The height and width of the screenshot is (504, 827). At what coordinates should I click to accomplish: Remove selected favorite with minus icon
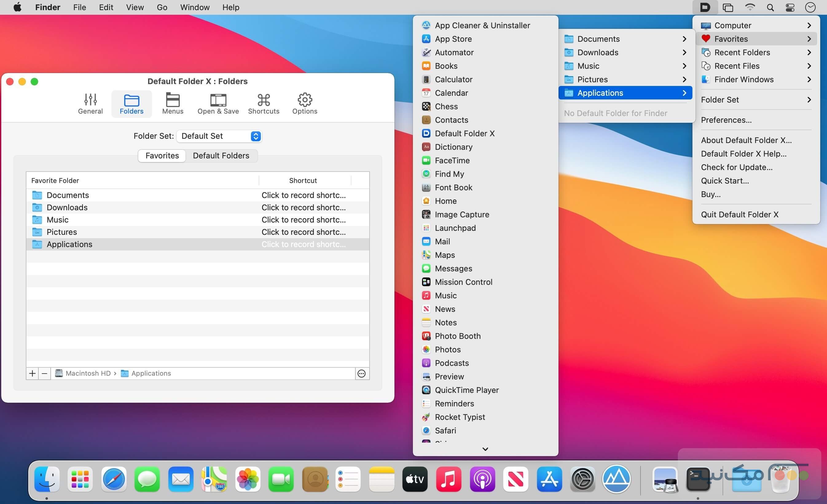(x=44, y=373)
